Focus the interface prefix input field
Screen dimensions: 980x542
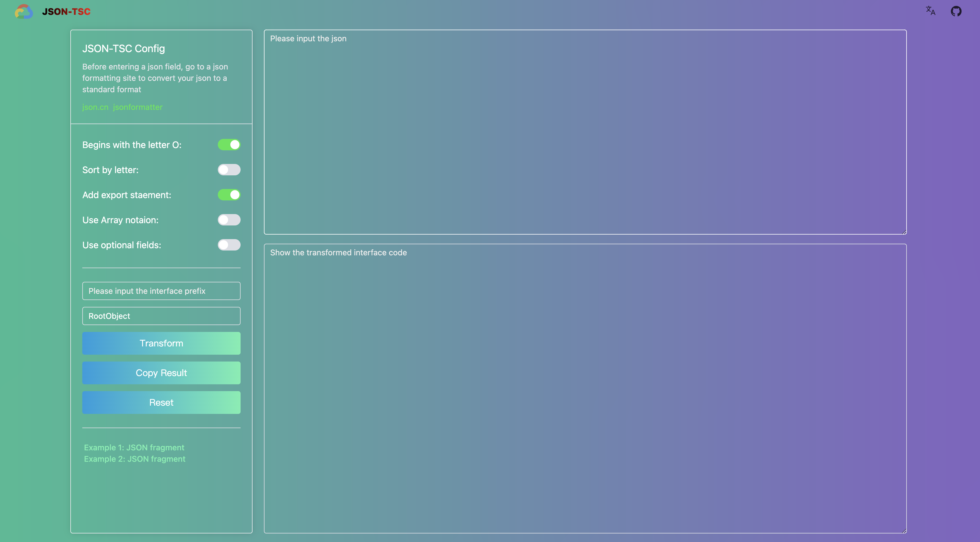pyautogui.click(x=161, y=291)
